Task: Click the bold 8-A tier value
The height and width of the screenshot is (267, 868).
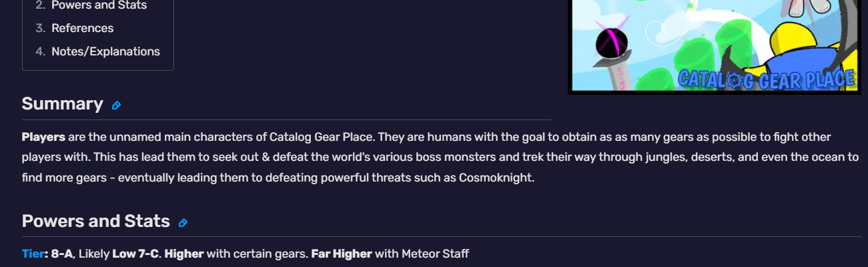Action: [x=62, y=254]
